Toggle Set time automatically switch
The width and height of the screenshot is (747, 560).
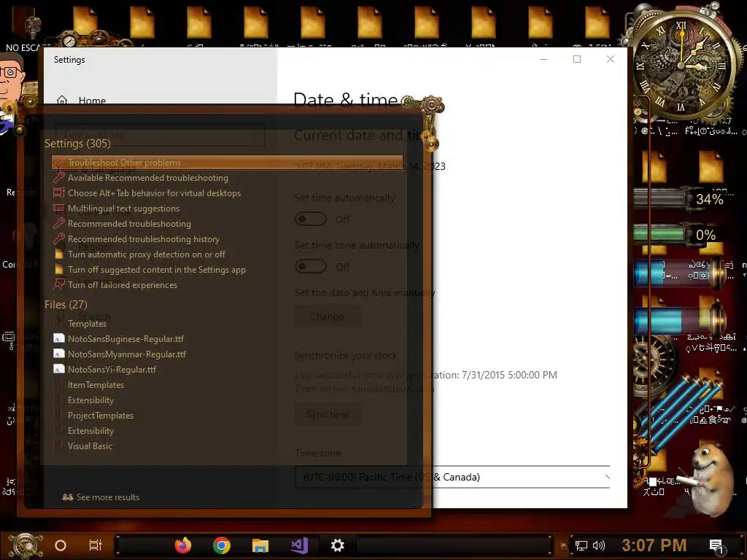(x=311, y=219)
